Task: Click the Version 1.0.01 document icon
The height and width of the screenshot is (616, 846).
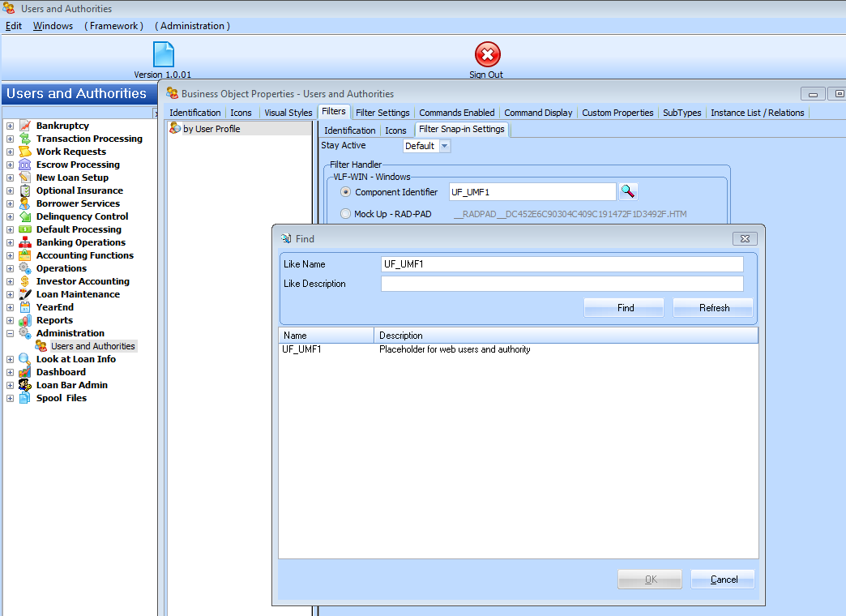Action: [164, 54]
